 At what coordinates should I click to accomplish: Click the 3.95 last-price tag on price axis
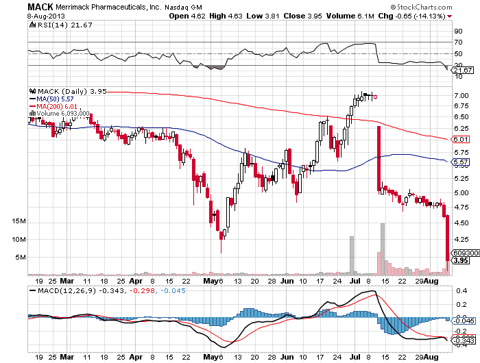pos(461,260)
